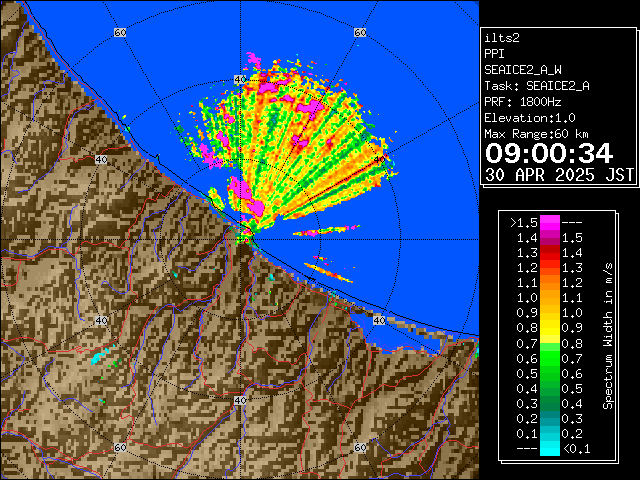The height and width of the screenshot is (480, 640).
Task: Click the southwest '60' range ring label
Action: pos(120,447)
